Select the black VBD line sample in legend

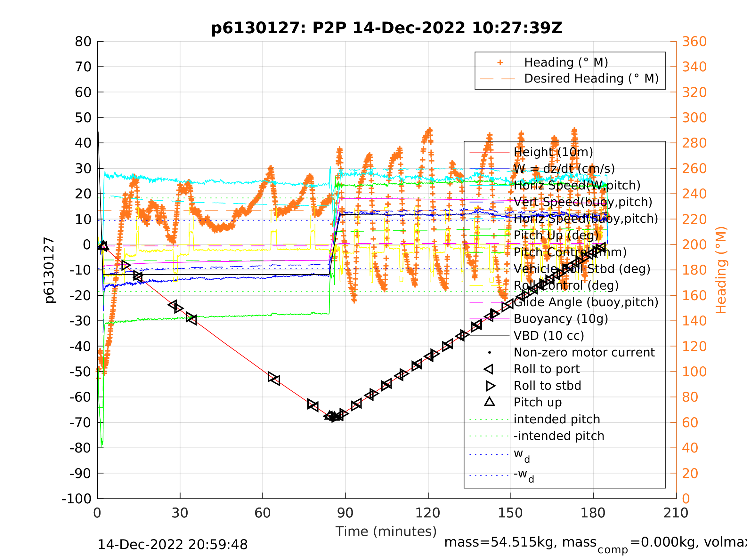(x=489, y=336)
